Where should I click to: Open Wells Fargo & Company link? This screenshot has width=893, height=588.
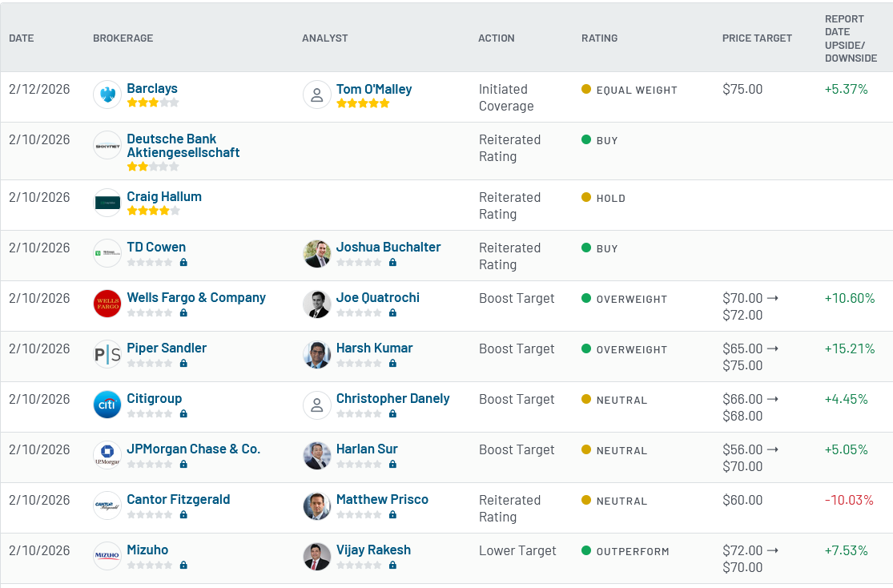[x=196, y=297]
